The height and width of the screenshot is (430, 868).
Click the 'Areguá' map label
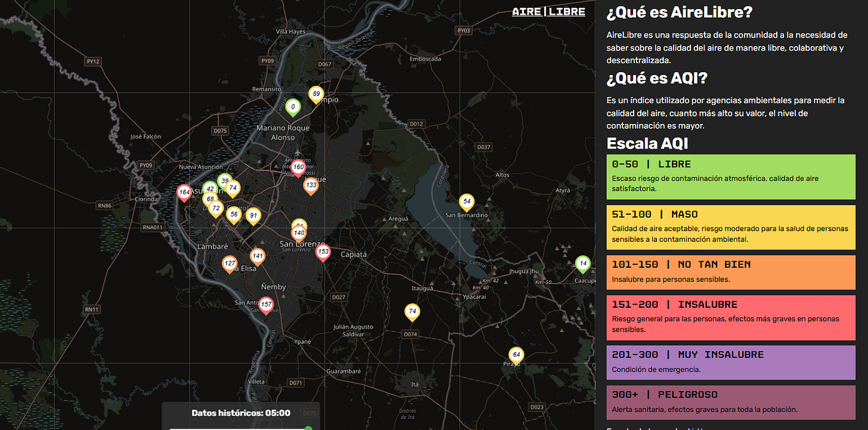[399, 219]
